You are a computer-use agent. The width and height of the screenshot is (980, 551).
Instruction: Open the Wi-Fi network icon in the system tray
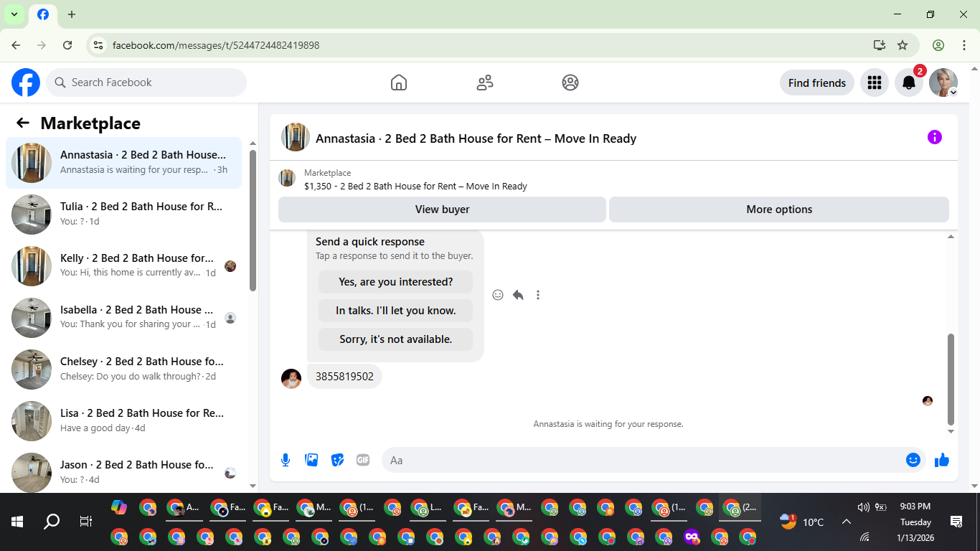[x=864, y=536]
